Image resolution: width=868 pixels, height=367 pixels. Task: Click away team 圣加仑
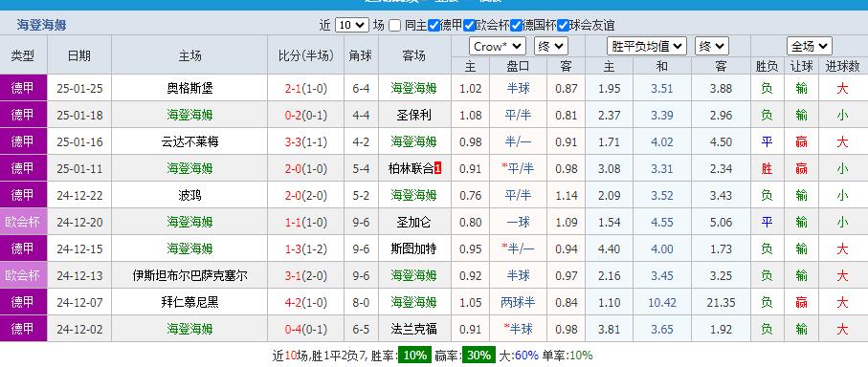point(414,222)
